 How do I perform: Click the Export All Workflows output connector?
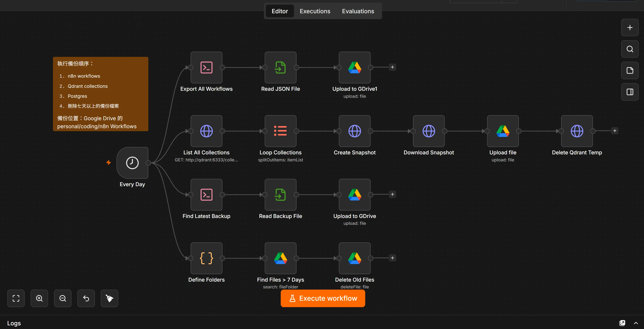(x=222, y=67)
